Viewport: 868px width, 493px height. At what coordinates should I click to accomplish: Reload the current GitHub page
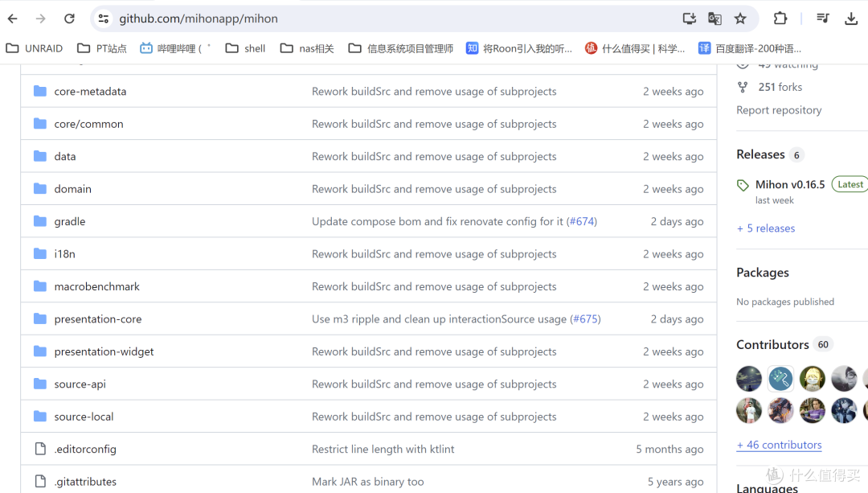69,18
